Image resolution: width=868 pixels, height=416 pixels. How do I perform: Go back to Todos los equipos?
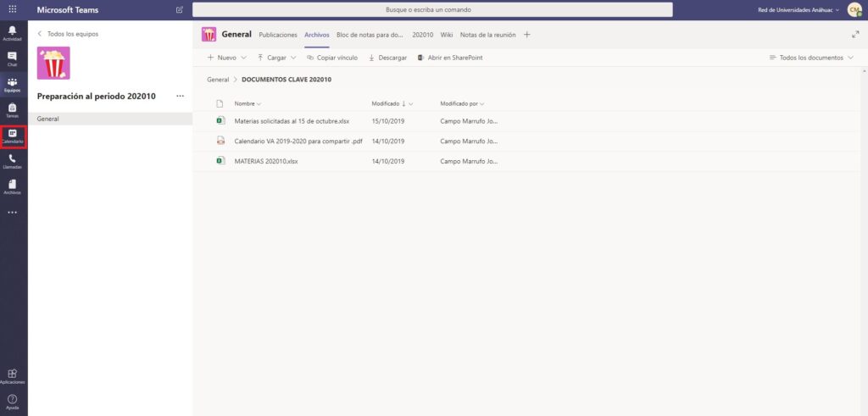68,34
